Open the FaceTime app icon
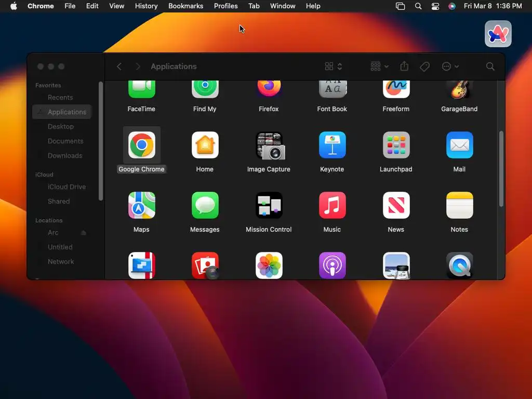532x399 pixels. 141,89
